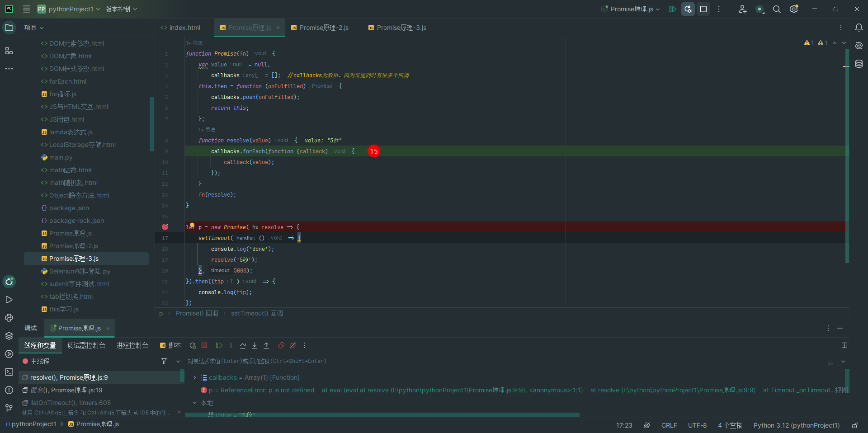The image size is (868, 433).
Task: Show usages hint above function Promise
Action: pos(194,43)
